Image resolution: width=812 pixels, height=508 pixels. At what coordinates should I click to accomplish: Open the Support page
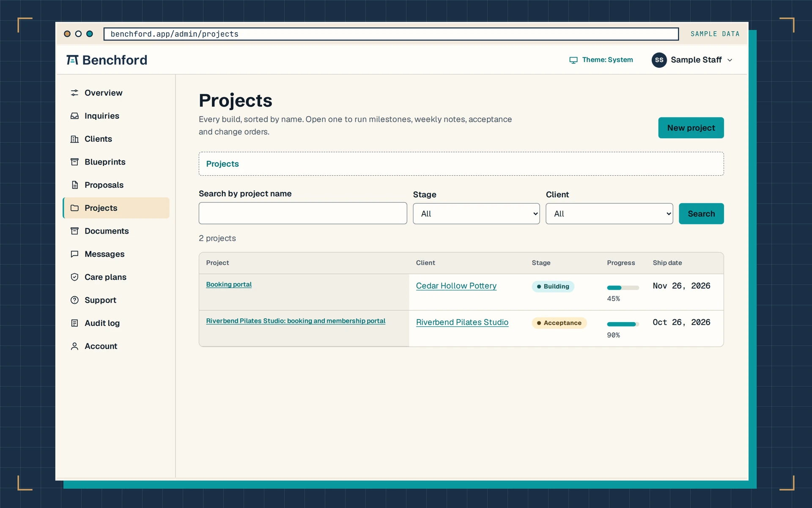(116, 300)
